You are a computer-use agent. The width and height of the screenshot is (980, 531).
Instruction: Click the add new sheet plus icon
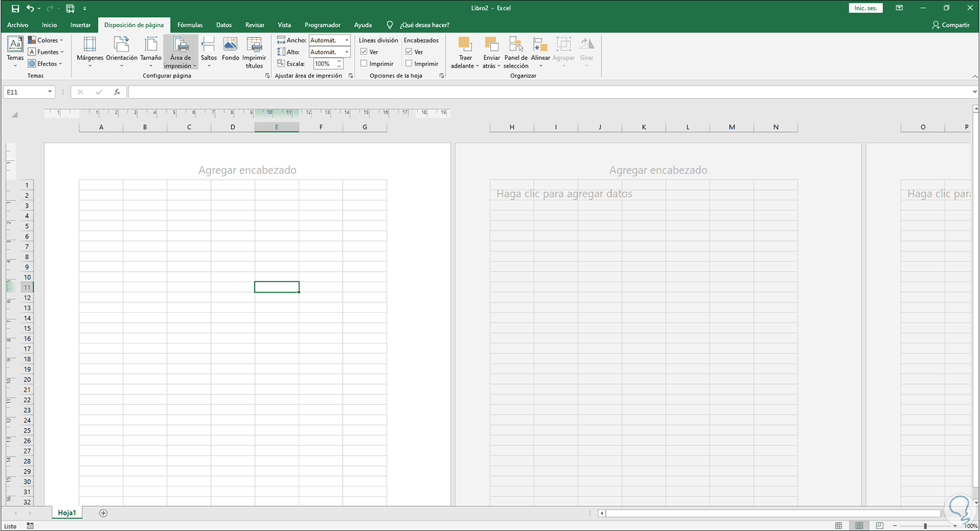103,513
